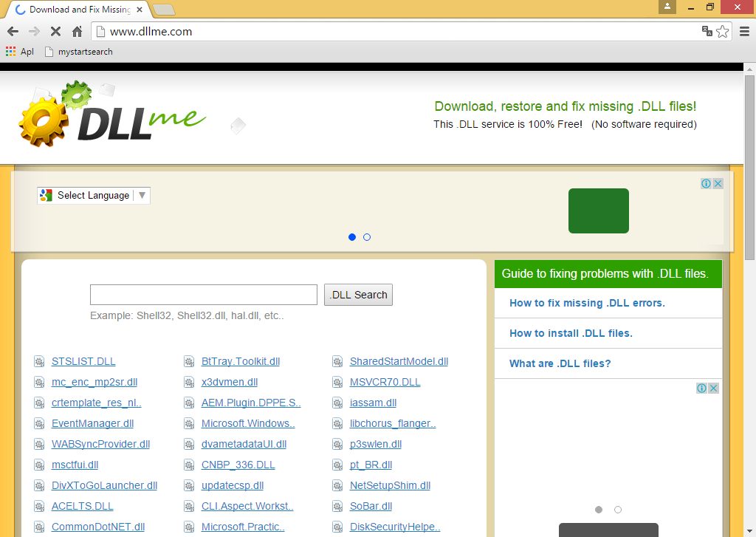Open the msctfui.dll link

(x=75, y=465)
